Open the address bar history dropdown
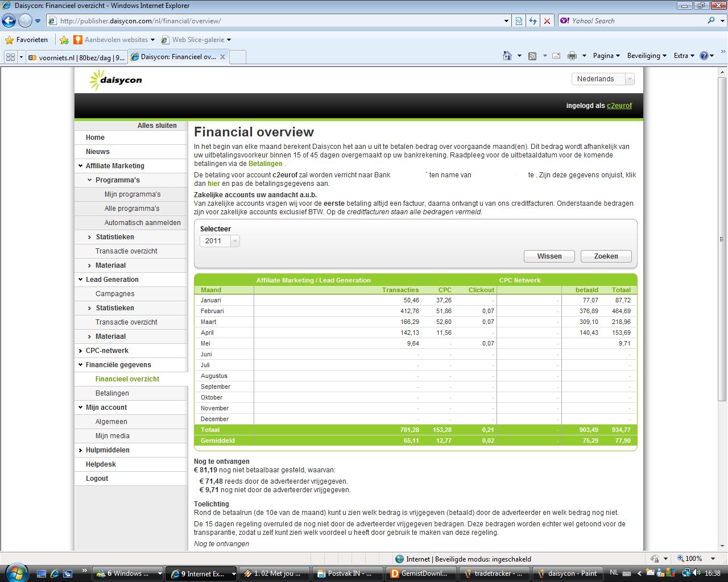The image size is (728, 582). [506, 21]
